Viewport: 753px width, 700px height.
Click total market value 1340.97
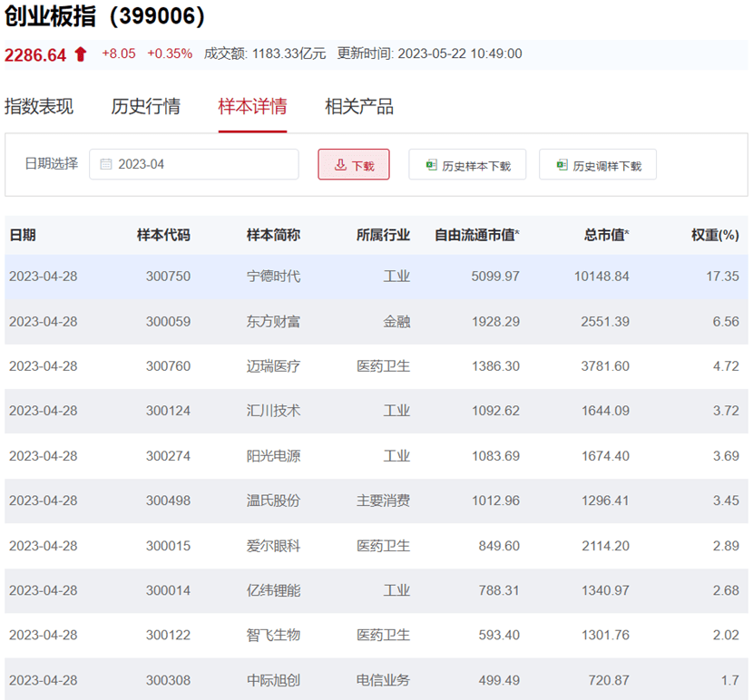click(x=605, y=590)
